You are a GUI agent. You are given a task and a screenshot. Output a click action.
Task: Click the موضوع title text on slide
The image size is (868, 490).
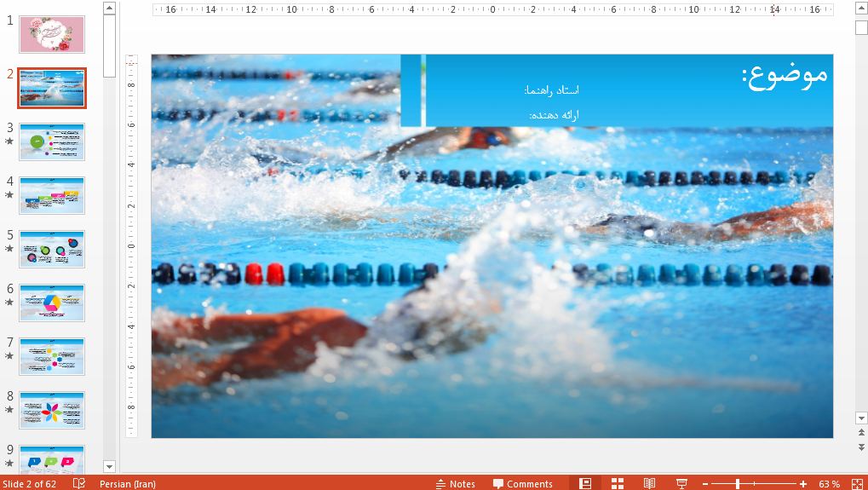tap(785, 73)
